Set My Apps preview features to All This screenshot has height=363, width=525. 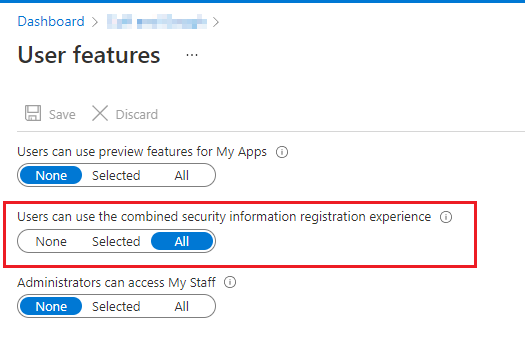pos(181,175)
